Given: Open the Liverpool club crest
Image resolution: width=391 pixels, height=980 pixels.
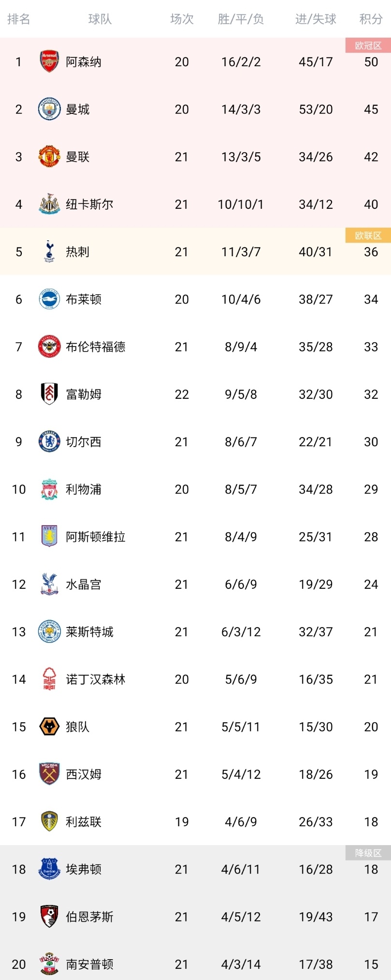Looking at the screenshot, I should (x=49, y=489).
